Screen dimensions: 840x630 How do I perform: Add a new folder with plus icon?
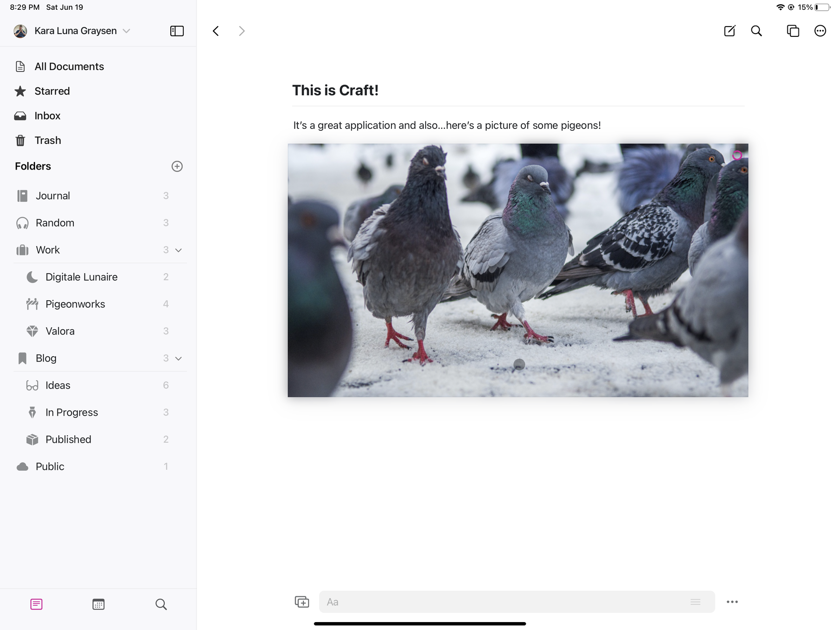[177, 166]
